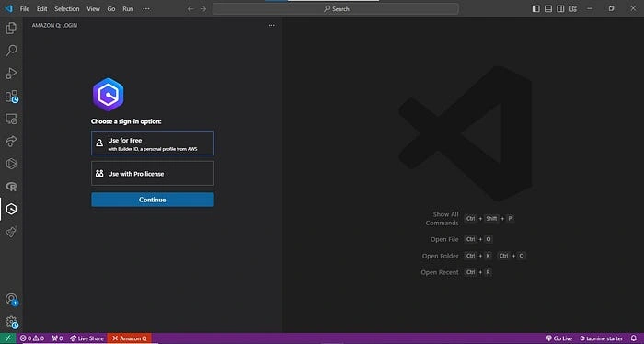Image resolution: width=644 pixels, height=344 pixels.
Task: Select the Use for Free sign-in option
Action: 153,143
